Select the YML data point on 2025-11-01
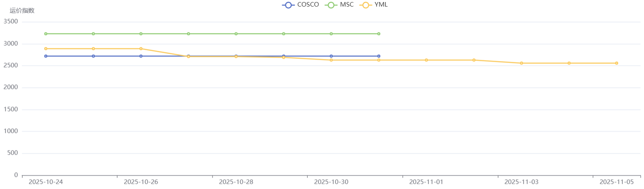 coord(426,60)
